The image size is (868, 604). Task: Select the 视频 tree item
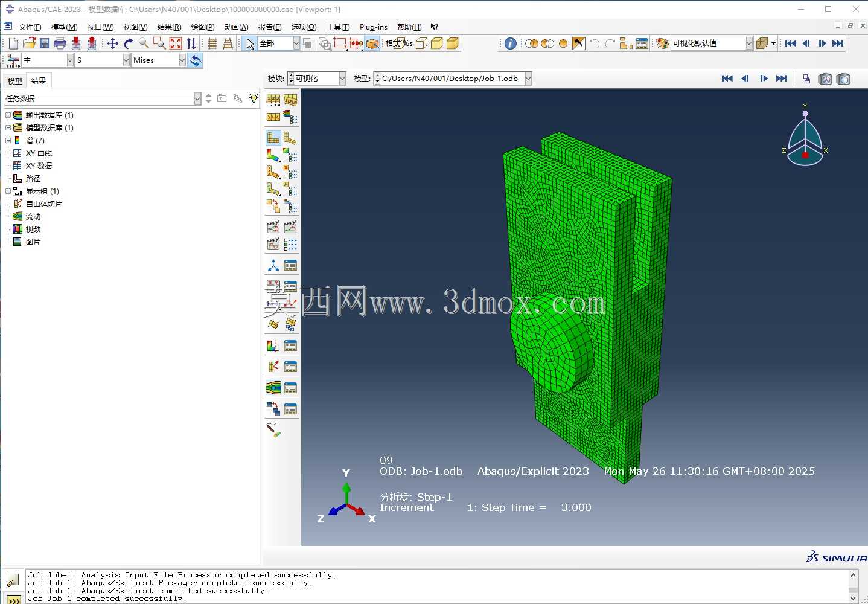33,229
